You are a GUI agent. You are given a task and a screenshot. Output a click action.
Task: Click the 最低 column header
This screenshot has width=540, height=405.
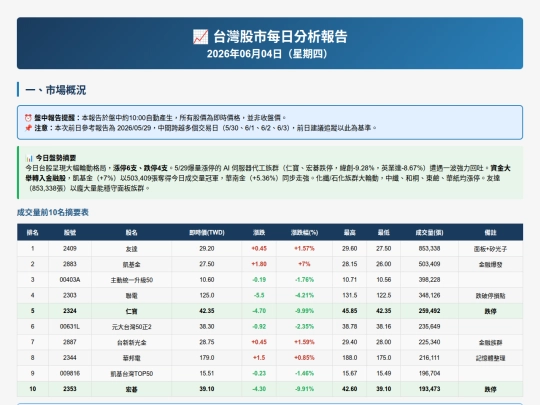coord(384,232)
